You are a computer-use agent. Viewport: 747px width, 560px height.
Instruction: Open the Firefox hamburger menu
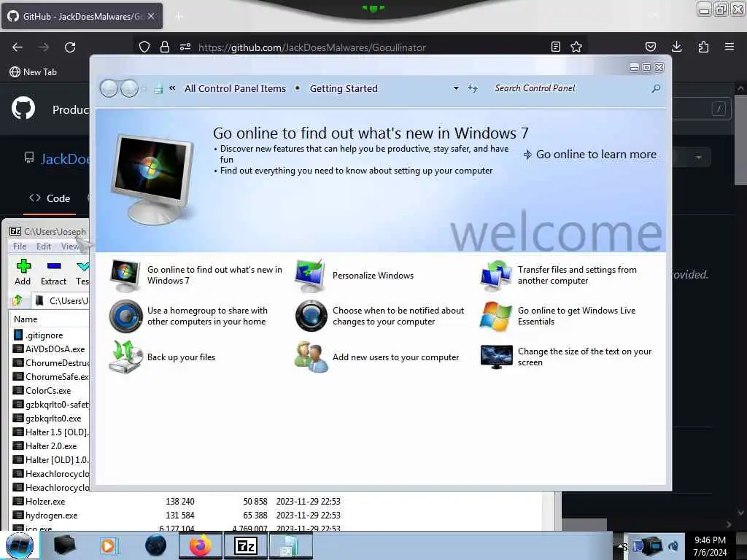pyautogui.click(x=729, y=47)
